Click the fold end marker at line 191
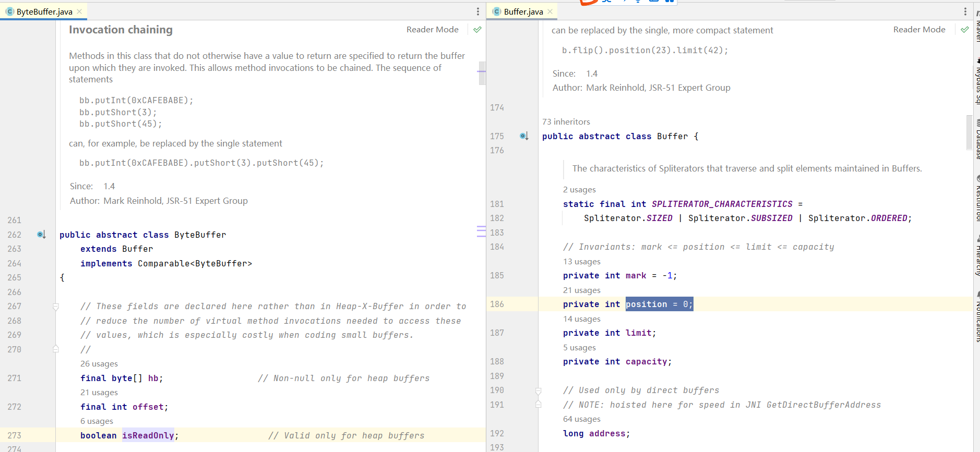This screenshot has width=980, height=452. point(539,405)
